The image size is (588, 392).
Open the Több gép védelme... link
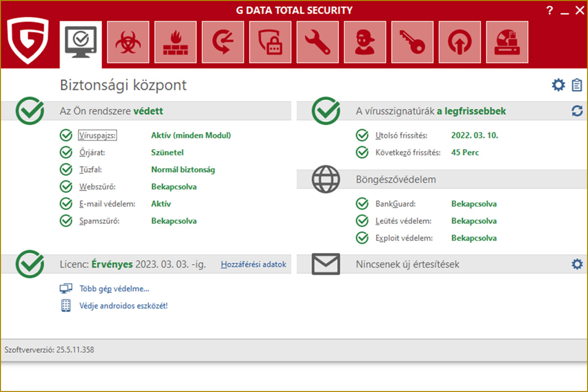(x=114, y=289)
